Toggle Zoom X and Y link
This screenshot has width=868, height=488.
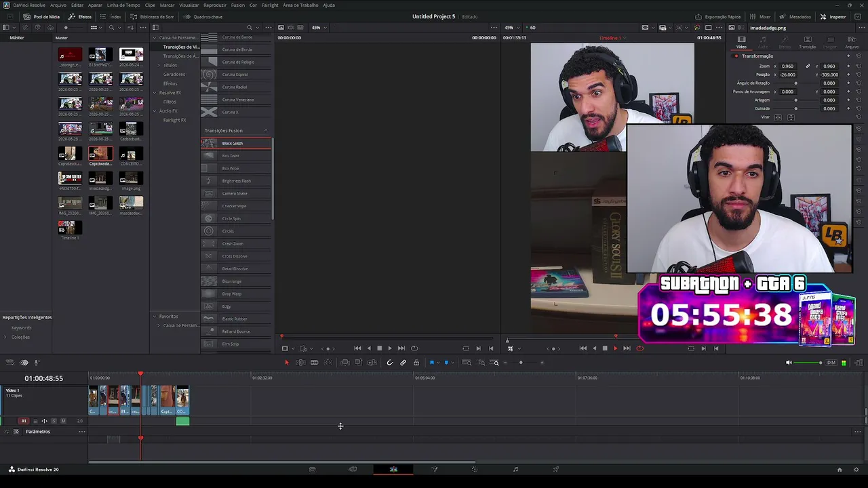pos(808,66)
